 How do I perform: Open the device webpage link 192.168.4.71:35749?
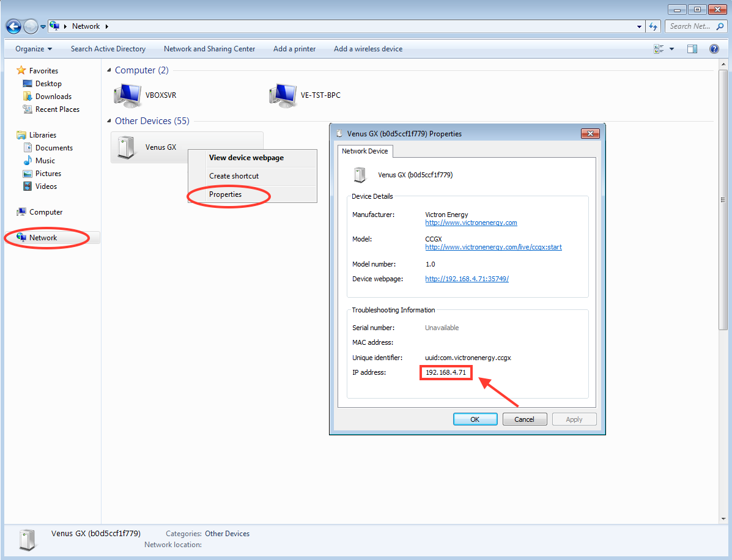coord(467,279)
